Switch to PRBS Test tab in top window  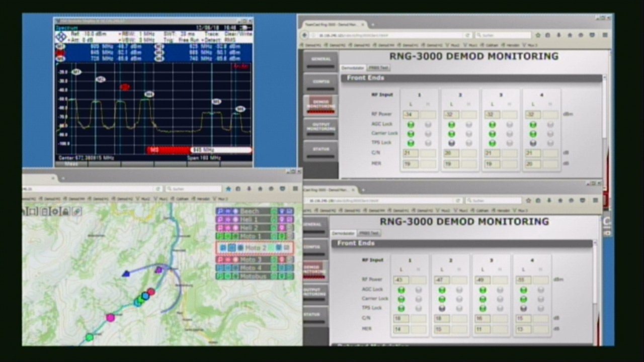(x=378, y=68)
